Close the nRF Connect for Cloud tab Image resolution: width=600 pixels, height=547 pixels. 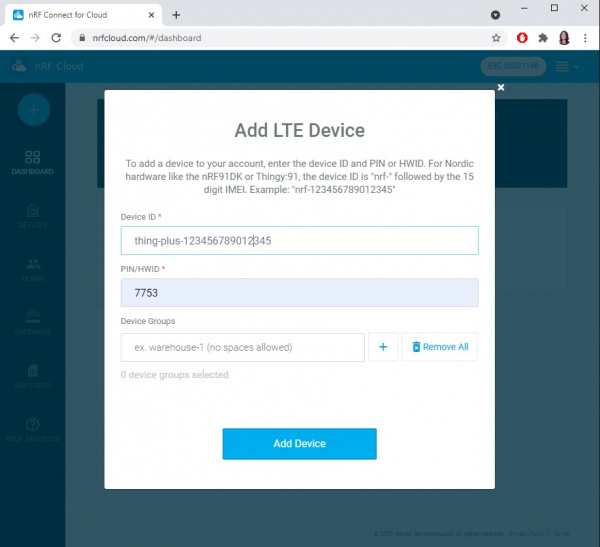151,15
